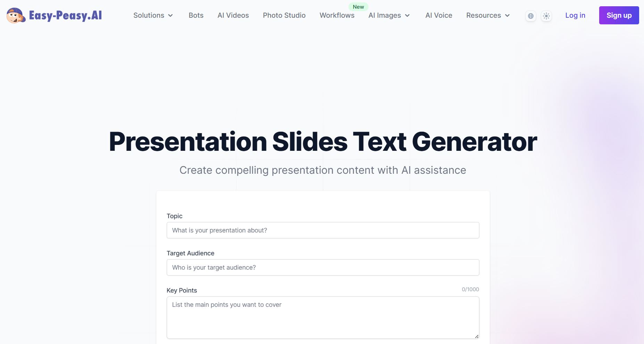Go to the AI Videos page
The height and width of the screenshot is (344, 644).
[x=233, y=15]
